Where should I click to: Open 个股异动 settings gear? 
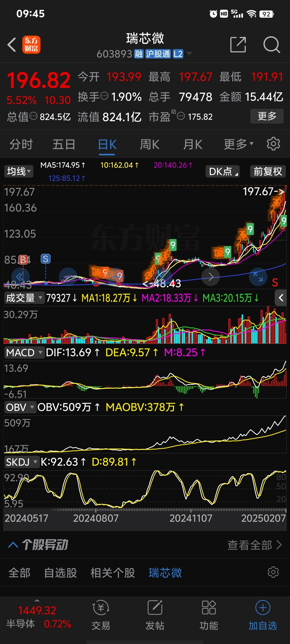273,572
